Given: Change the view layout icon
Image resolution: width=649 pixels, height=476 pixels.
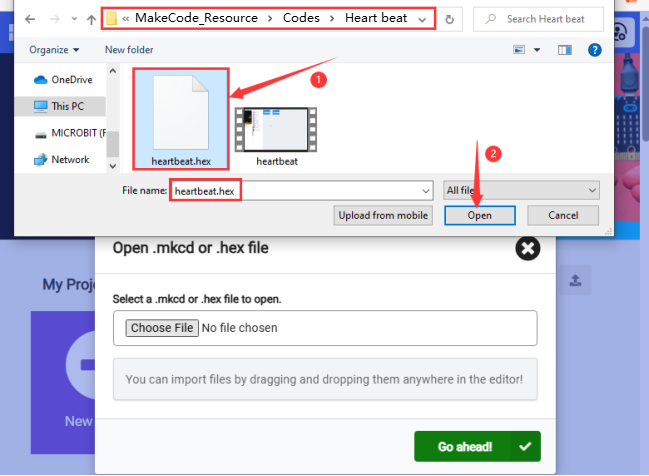Looking at the screenshot, I should click(519, 50).
